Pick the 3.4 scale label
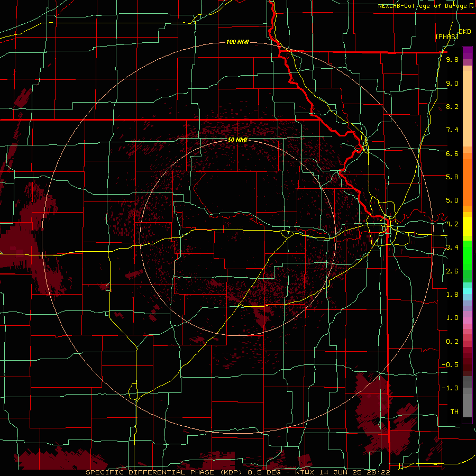The image size is (476, 476). [452, 248]
